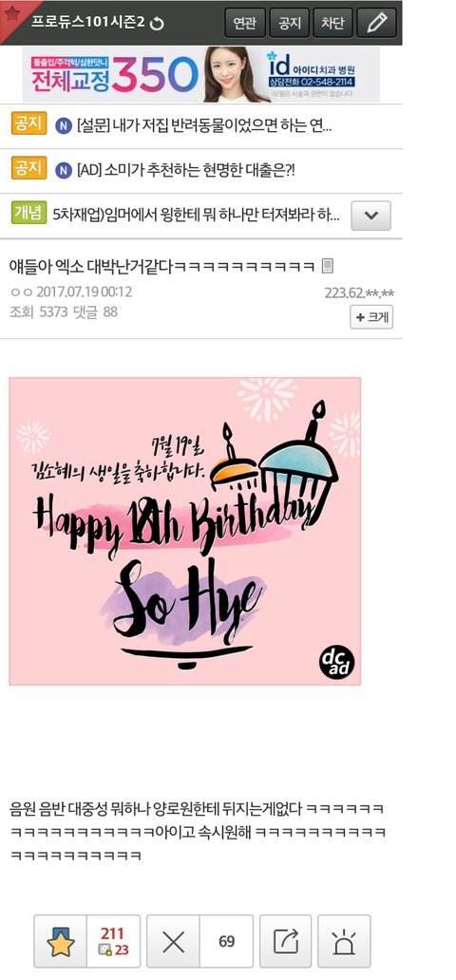The width and height of the screenshot is (456, 980).
Task: Click the 전체교정 350 dental ad banner
Action: [x=200, y=74]
